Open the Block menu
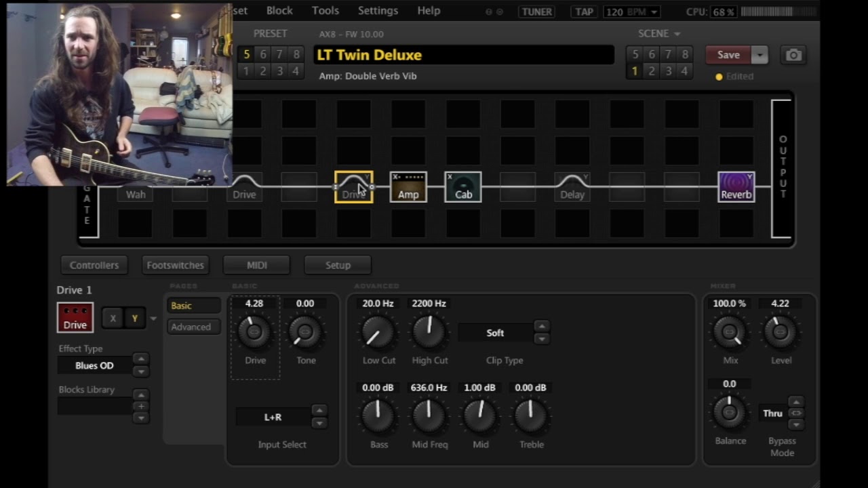Screen dimensions: 868x488 pos(279,11)
